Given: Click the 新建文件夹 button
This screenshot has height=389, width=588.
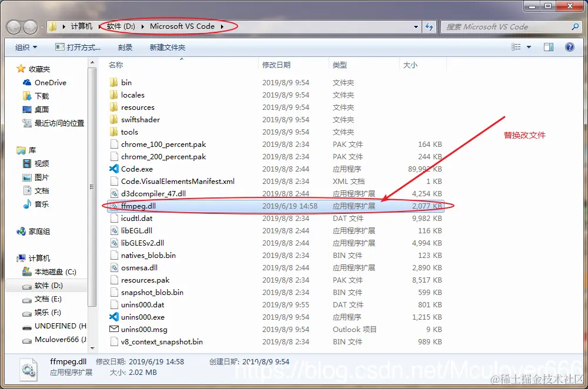Looking at the screenshot, I should pyautogui.click(x=167, y=47).
